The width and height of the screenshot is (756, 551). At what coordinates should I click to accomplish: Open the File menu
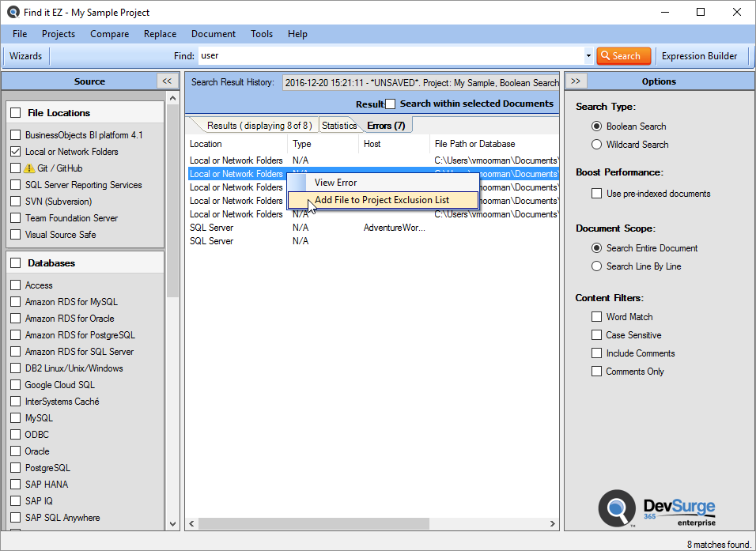[x=20, y=34]
